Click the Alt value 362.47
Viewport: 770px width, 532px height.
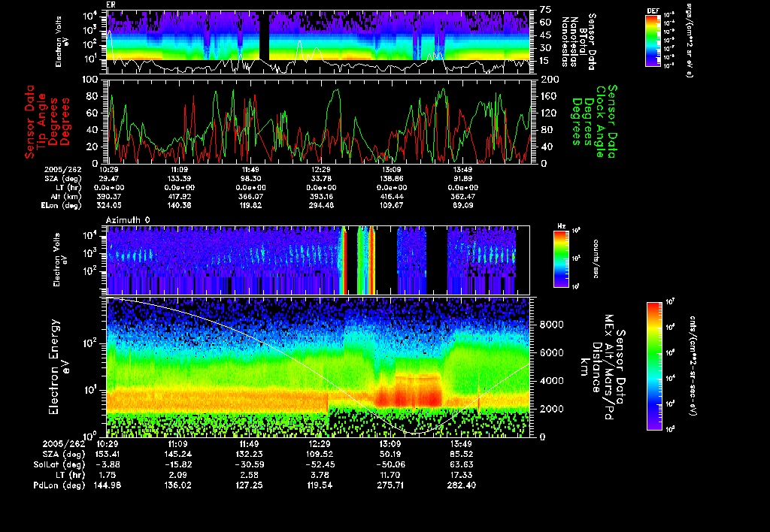tap(462, 196)
